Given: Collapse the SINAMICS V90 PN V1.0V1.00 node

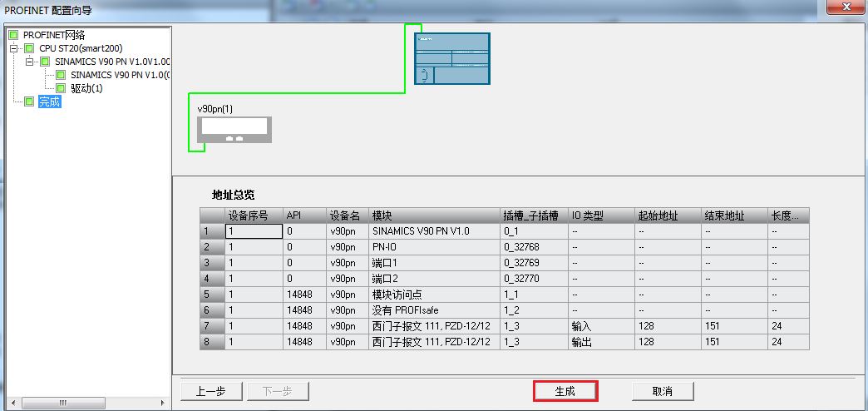Looking at the screenshot, I should [29, 62].
